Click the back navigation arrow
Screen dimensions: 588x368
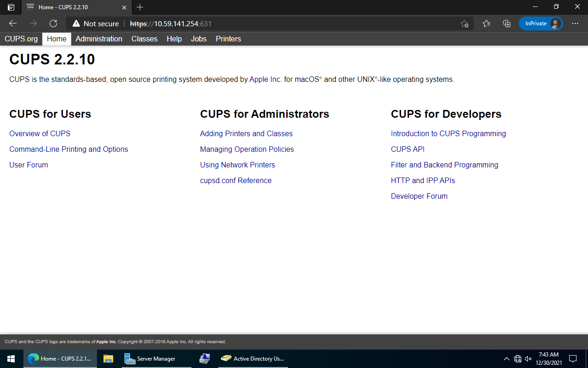[13, 23]
